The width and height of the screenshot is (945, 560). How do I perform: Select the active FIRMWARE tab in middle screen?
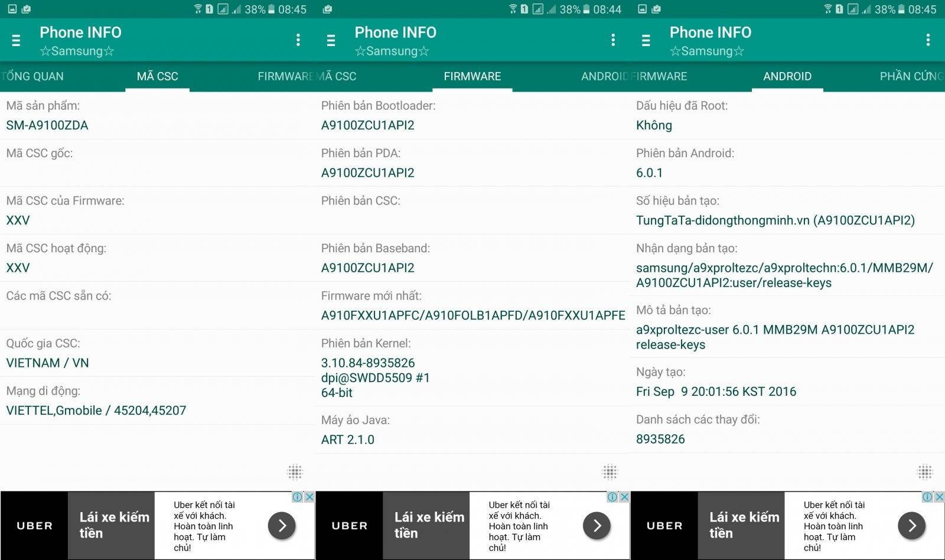[472, 76]
